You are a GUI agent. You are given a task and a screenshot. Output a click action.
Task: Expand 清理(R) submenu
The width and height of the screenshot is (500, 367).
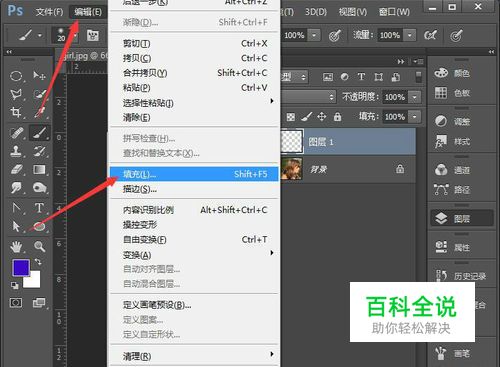coord(194,356)
